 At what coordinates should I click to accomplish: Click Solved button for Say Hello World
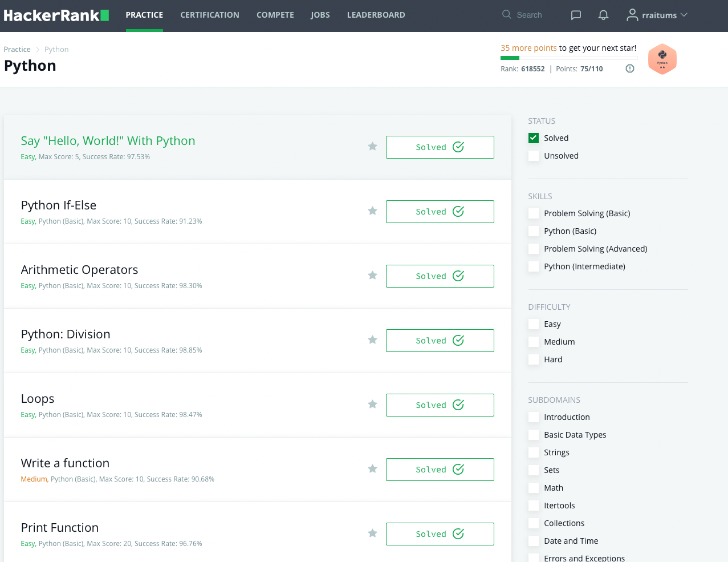point(440,147)
